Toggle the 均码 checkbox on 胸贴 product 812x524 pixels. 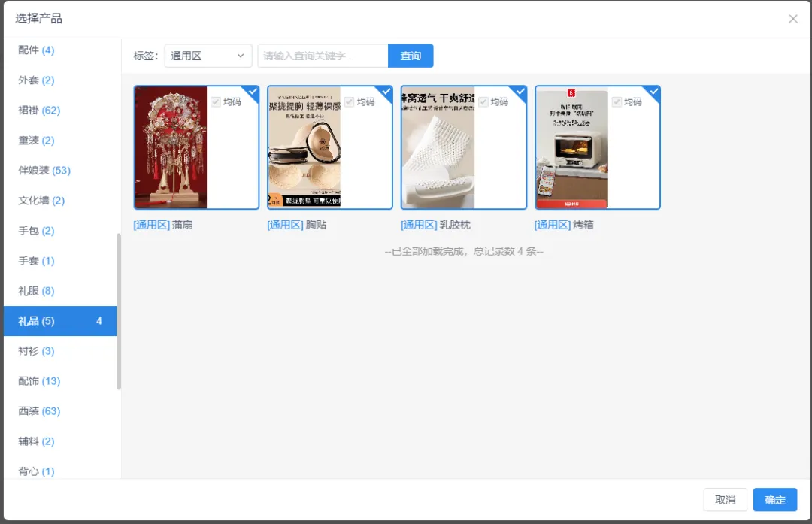(350, 101)
